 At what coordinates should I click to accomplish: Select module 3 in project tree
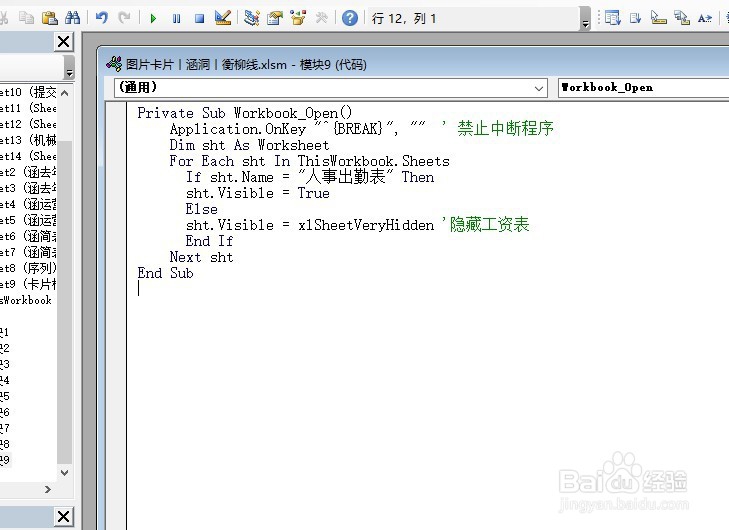[5, 364]
